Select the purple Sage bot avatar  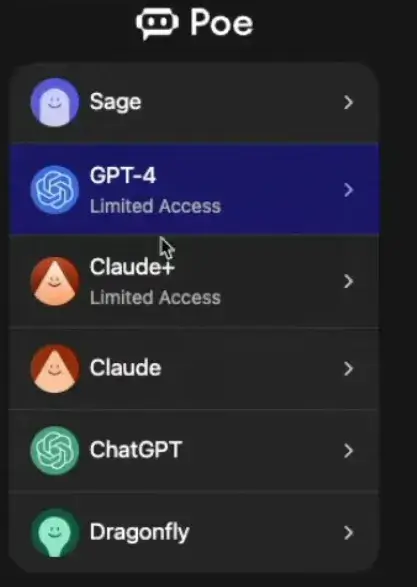point(55,102)
